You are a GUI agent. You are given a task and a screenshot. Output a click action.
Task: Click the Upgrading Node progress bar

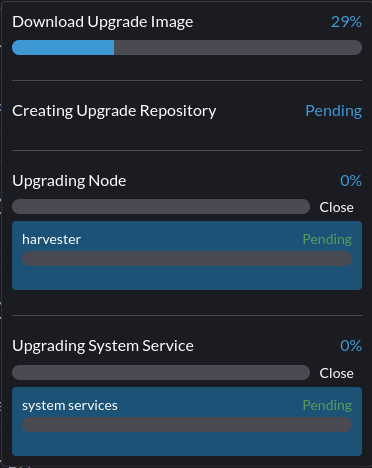pos(161,207)
